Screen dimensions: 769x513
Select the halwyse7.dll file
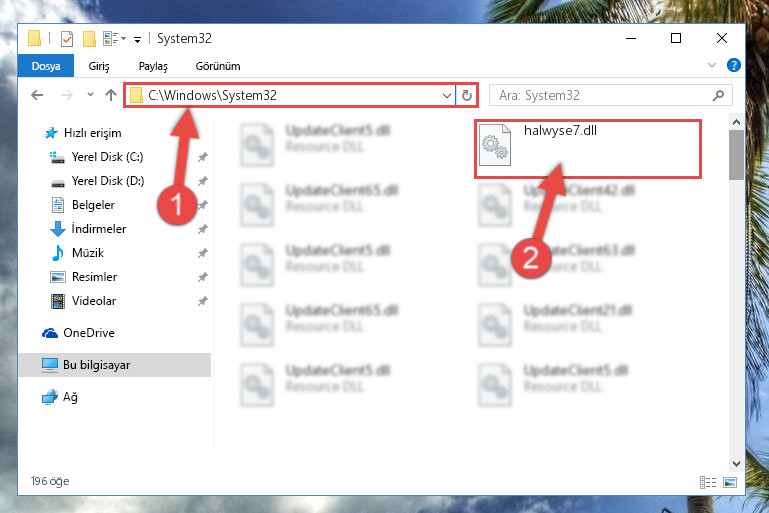[588, 149]
